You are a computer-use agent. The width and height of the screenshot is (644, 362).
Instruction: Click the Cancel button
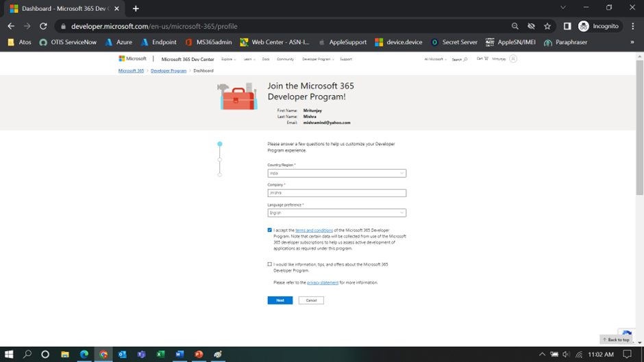point(311,300)
